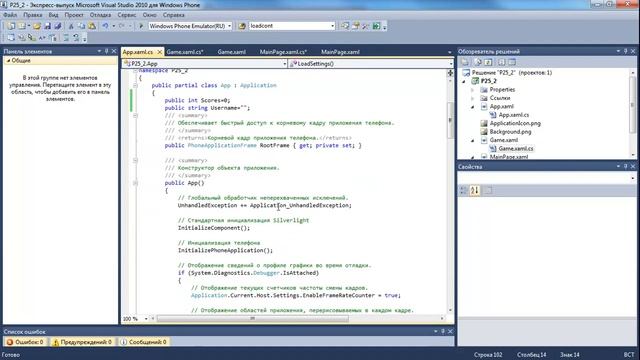Open the loadcont find combo box
The width and height of the screenshot is (640, 360).
332,26
